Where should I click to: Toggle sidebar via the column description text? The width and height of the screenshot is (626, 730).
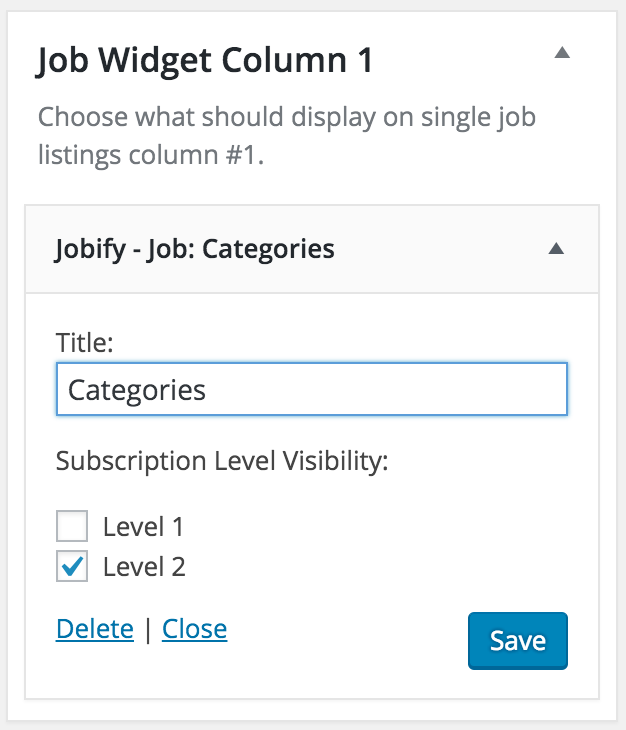click(x=287, y=135)
